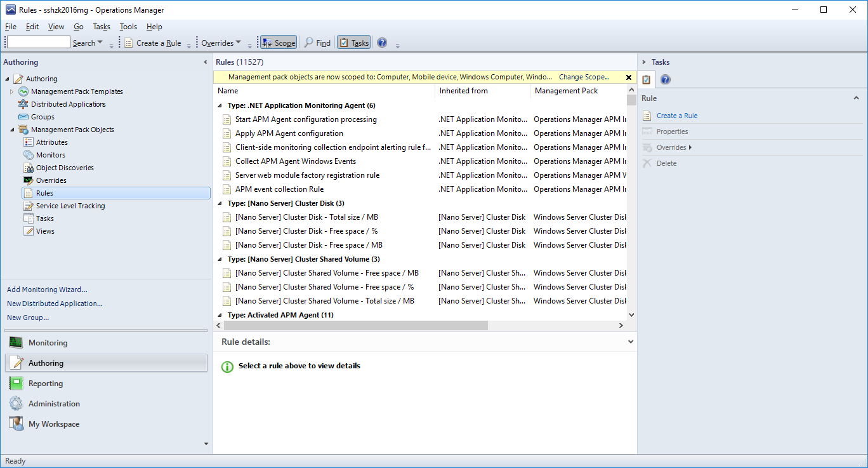Collapse [Nano Server] Cluster Disk group
Viewport: 868px width, 468px height.
[220, 203]
